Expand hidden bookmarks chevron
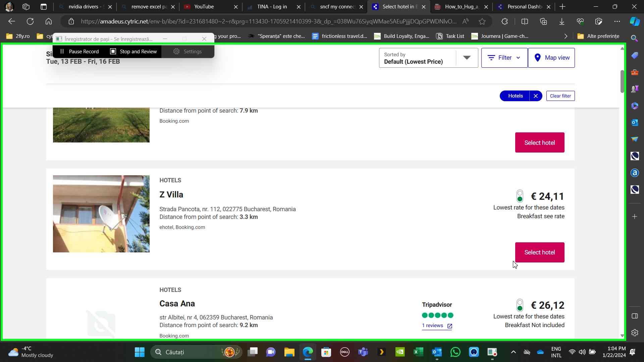Screen dimensions: 644x362 [566, 36]
